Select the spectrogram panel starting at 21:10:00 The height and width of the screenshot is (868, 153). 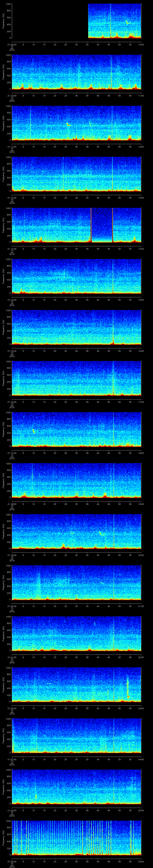point(76,72)
